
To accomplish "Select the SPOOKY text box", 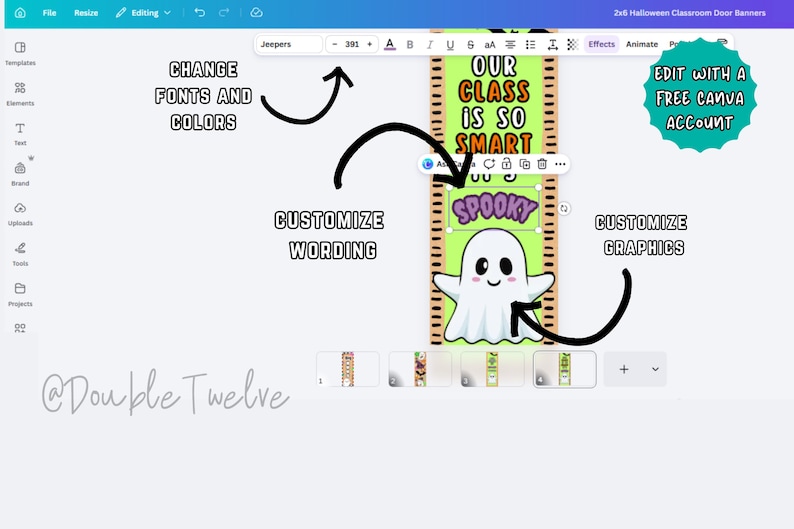I will 494,209.
